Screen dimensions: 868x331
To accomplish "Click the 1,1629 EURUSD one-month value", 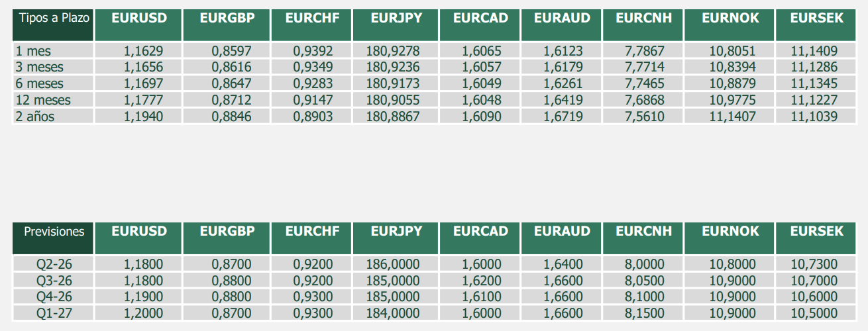I will point(143,51).
